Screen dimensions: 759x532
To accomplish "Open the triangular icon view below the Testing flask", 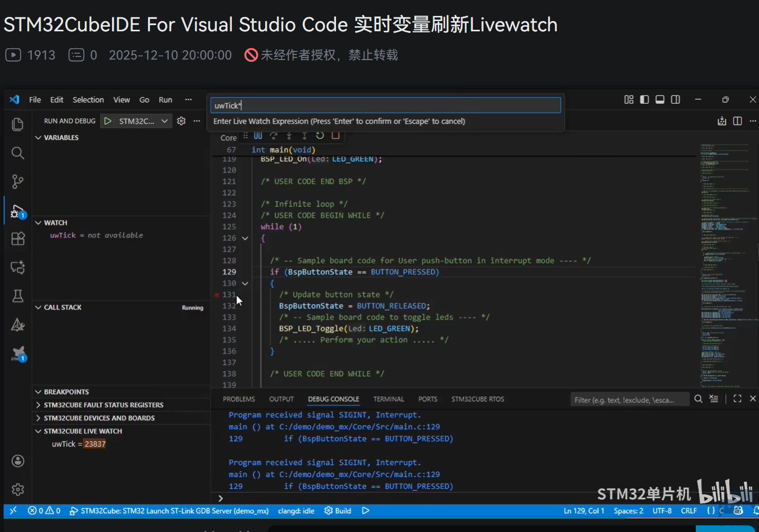I will 17,325.
